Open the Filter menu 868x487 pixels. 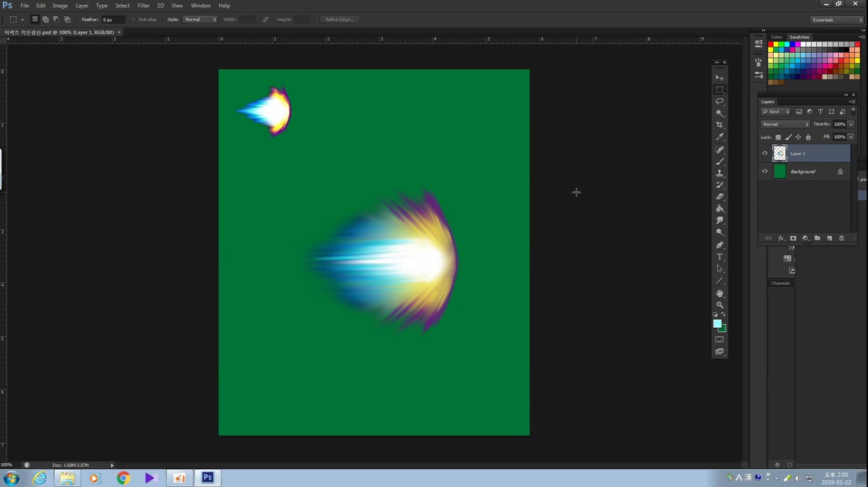pyautogui.click(x=143, y=5)
